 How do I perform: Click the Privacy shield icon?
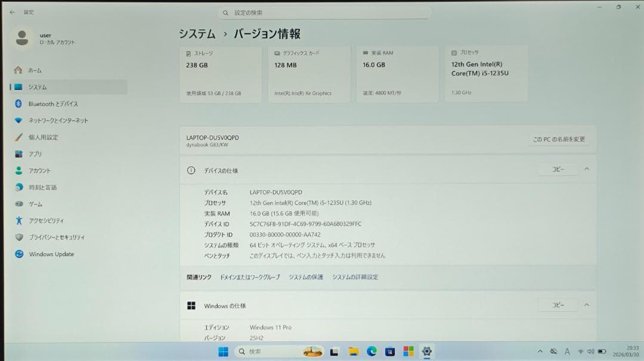click(x=19, y=237)
